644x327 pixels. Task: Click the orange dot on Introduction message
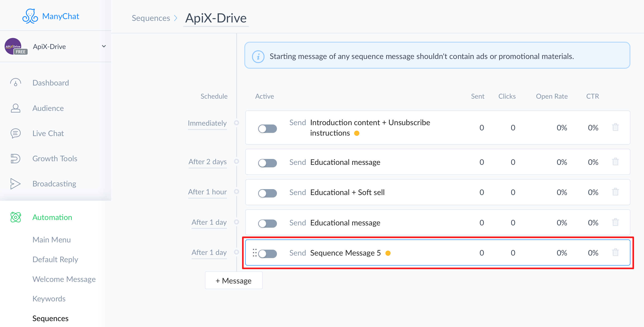point(357,133)
